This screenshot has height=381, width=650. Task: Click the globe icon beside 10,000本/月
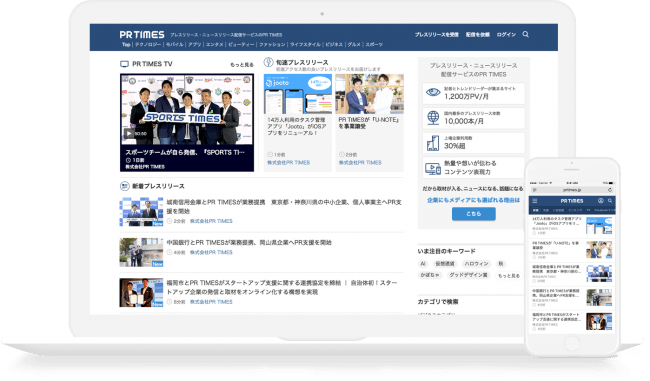coord(433,118)
